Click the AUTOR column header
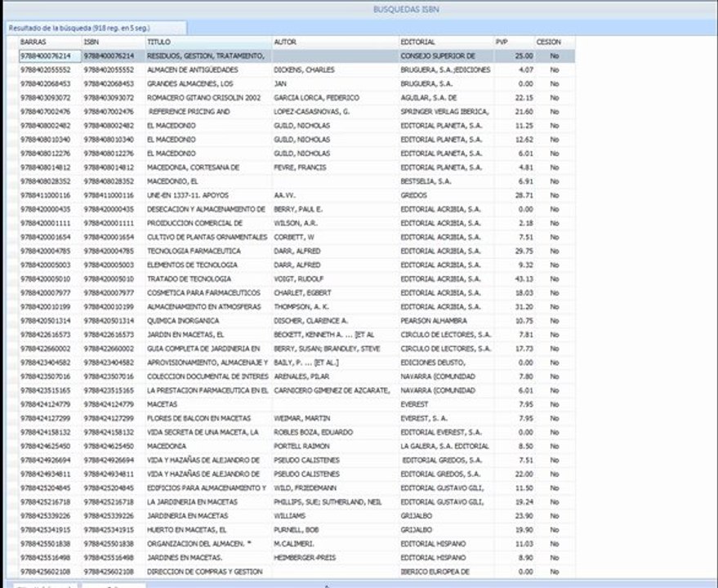Viewport: 718px width, 588px height. [x=335, y=42]
